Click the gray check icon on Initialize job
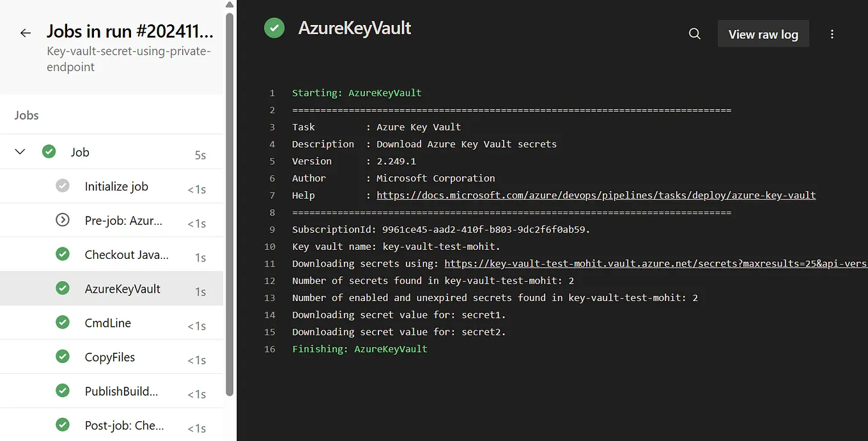 tap(62, 185)
